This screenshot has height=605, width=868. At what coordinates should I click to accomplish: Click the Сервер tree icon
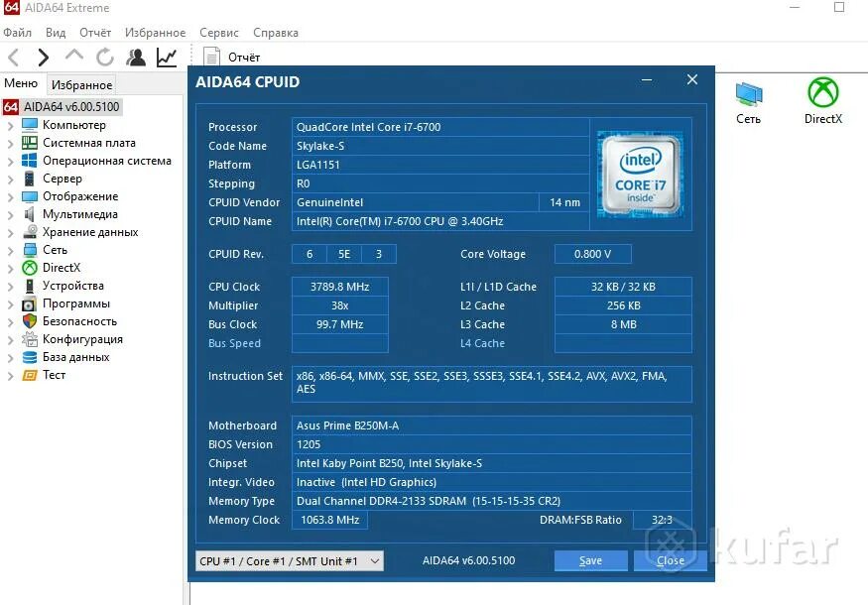tap(30, 179)
